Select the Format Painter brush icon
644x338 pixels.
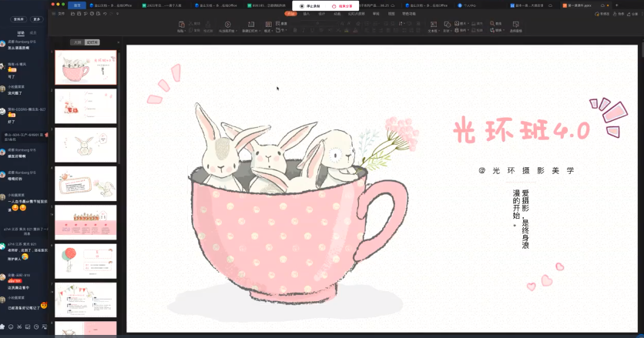click(x=208, y=24)
